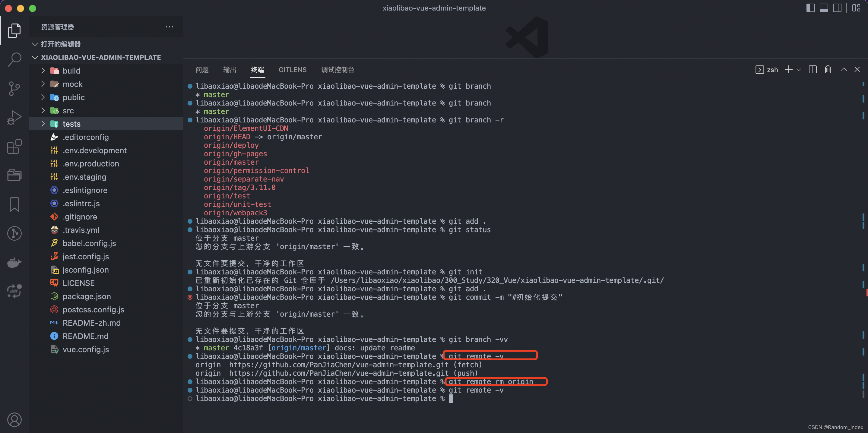Open the Bookmarks view
Viewport: 868px width, 433px height.
[14, 204]
